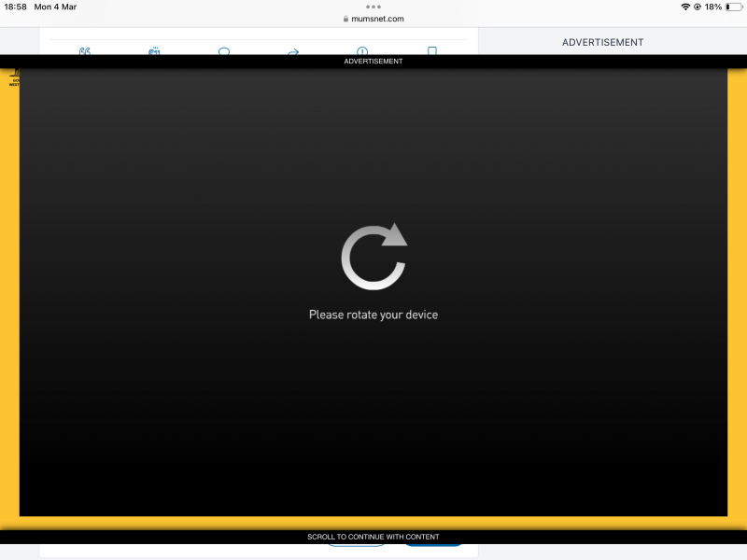Click the ADVERTISEMENT label at top right

[602, 42]
